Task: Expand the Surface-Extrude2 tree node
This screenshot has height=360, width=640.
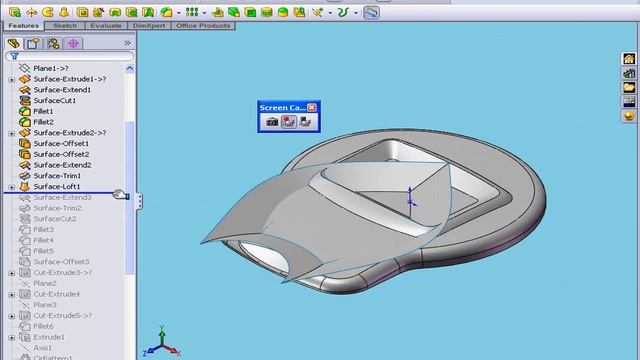Action: pyautogui.click(x=11, y=133)
